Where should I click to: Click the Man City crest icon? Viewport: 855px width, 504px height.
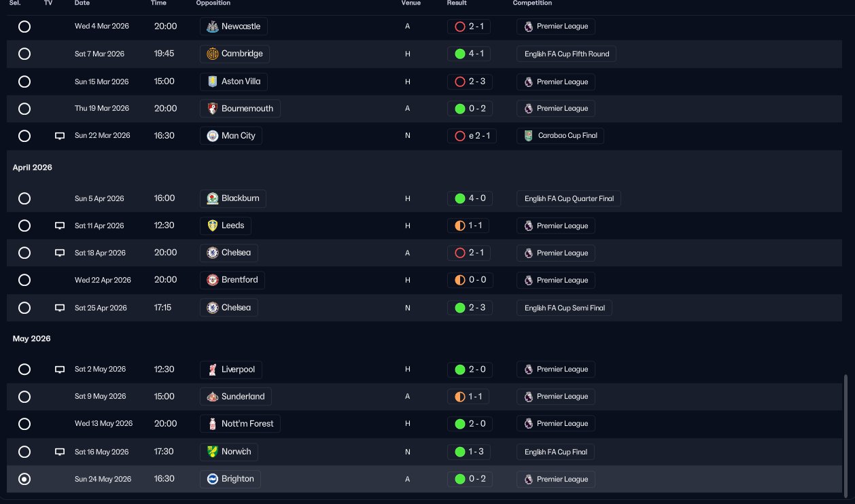click(x=212, y=136)
